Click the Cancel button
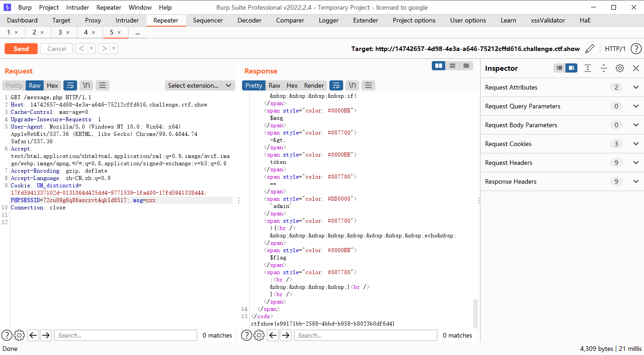Image resolution: width=644 pixels, height=355 pixels. coord(57,49)
